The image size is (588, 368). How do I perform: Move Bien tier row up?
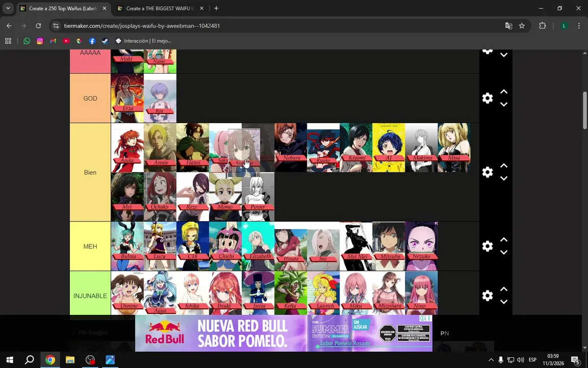[504, 166]
